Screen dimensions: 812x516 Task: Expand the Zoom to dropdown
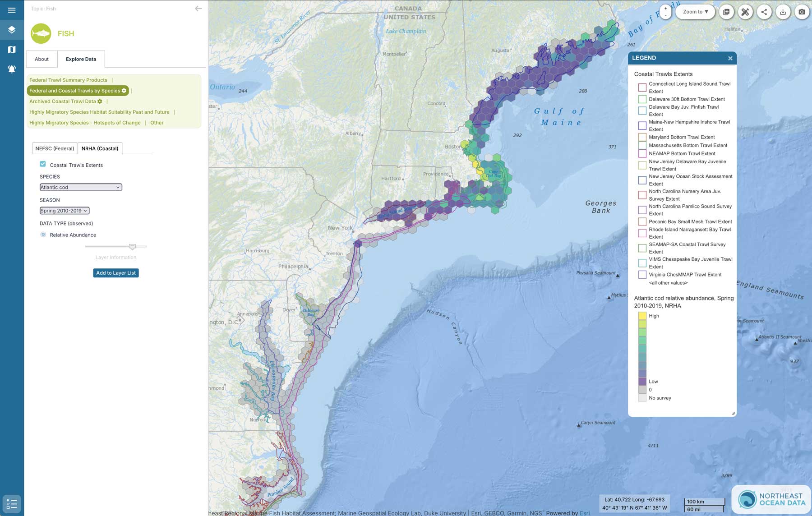(x=695, y=12)
